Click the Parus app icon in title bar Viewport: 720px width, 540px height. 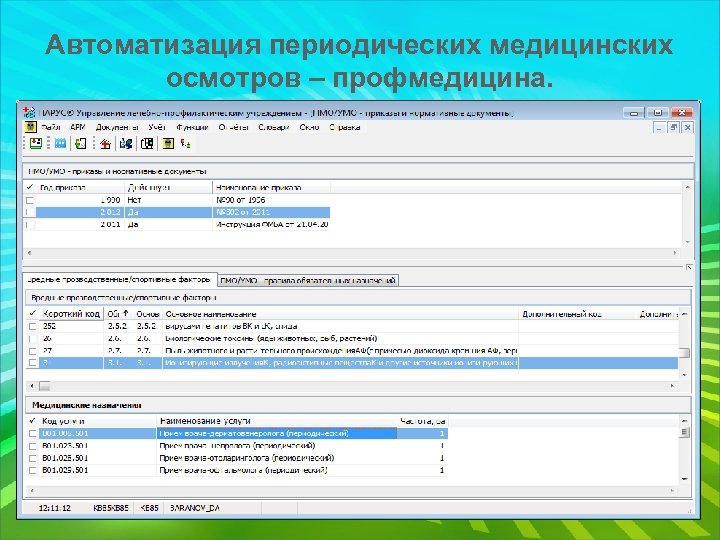29,112
